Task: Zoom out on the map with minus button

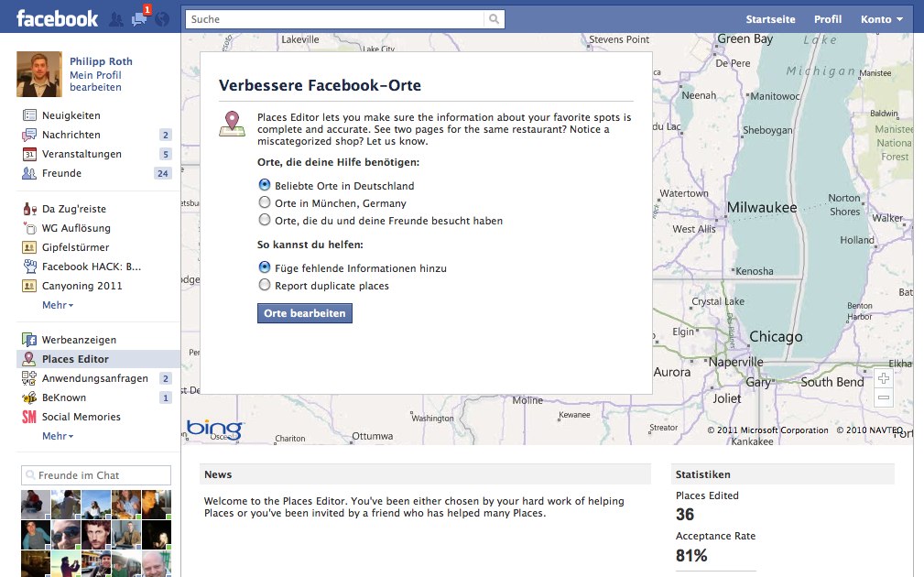Action: click(884, 397)
